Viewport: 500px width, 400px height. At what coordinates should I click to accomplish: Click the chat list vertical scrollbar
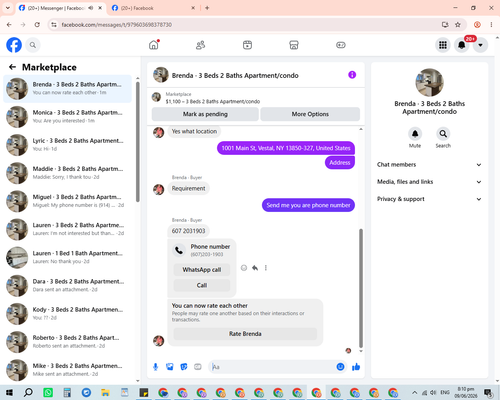pos(138,141)
